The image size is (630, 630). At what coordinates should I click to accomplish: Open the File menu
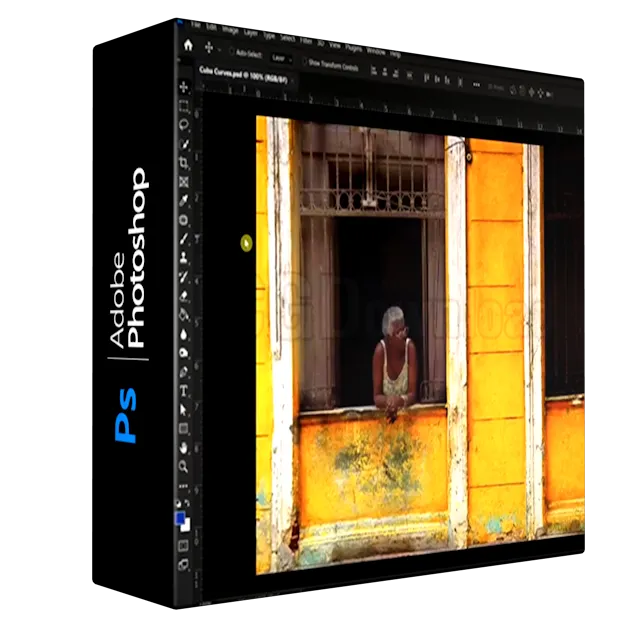click(x=196, y=25)
